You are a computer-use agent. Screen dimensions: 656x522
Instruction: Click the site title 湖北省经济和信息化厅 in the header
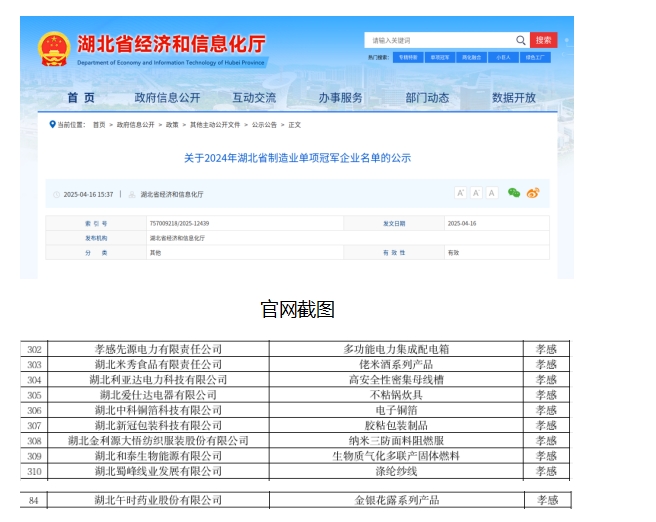pos(172,44)
